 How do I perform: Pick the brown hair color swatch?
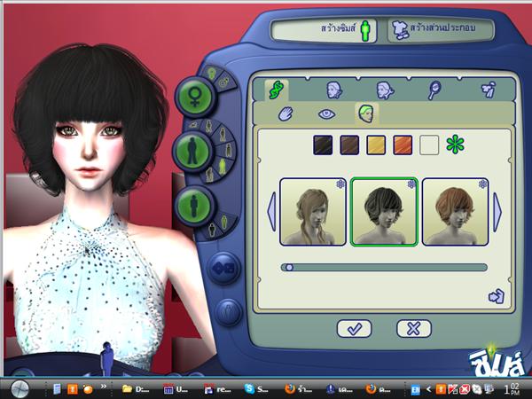[349, 145]
